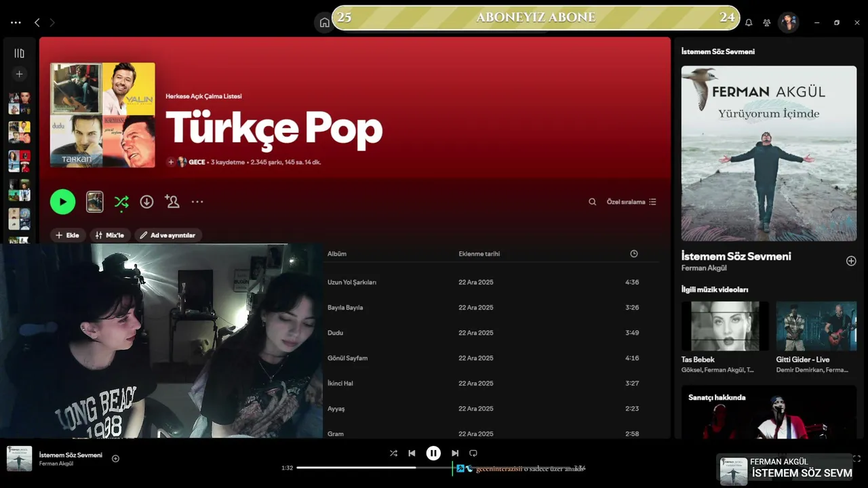
Task: Skip to the previous track
Action: pyautogui.click(x=412, y=453)
